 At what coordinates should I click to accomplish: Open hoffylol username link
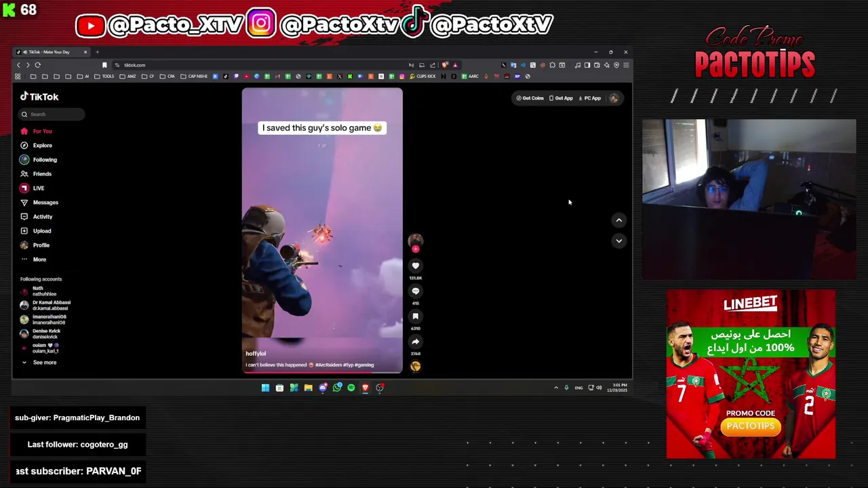(x=256, y=353)
